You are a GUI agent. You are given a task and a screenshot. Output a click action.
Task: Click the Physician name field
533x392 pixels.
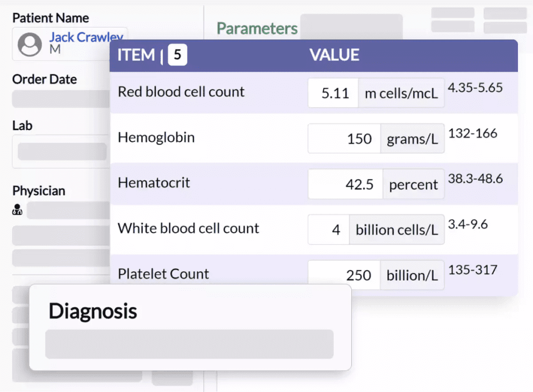(x=69, y=211)
